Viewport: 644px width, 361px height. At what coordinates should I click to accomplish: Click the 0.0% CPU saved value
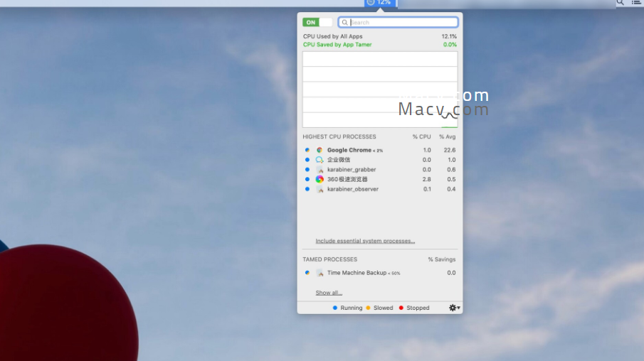coord(450,45)
